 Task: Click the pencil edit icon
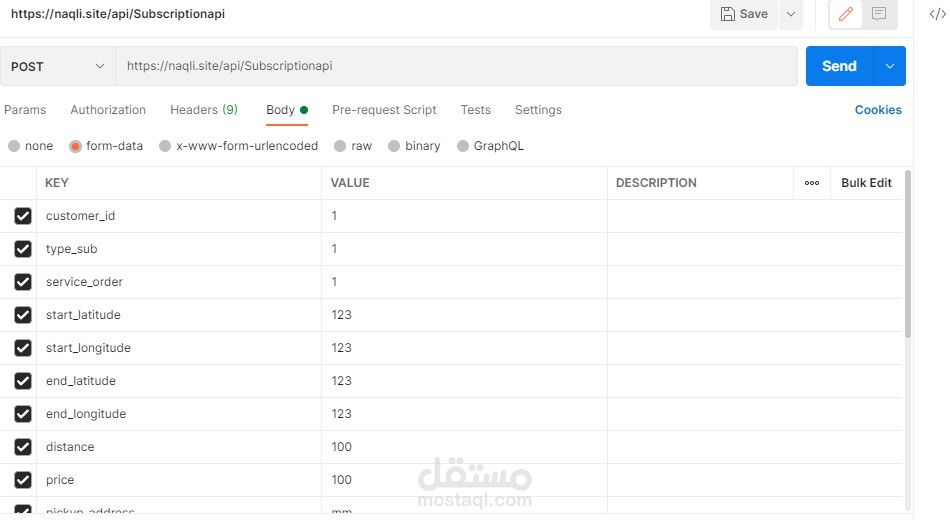[846, 14]
